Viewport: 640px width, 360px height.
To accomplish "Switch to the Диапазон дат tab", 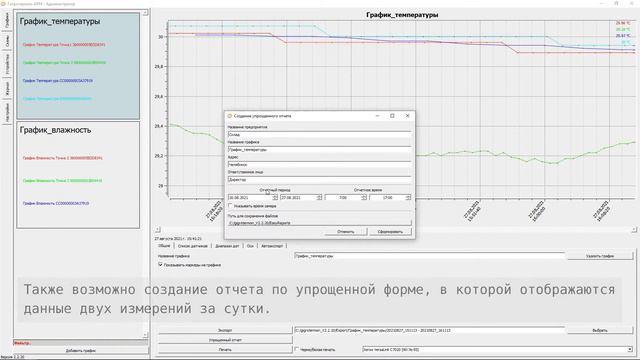I will [x=227, y=246].
